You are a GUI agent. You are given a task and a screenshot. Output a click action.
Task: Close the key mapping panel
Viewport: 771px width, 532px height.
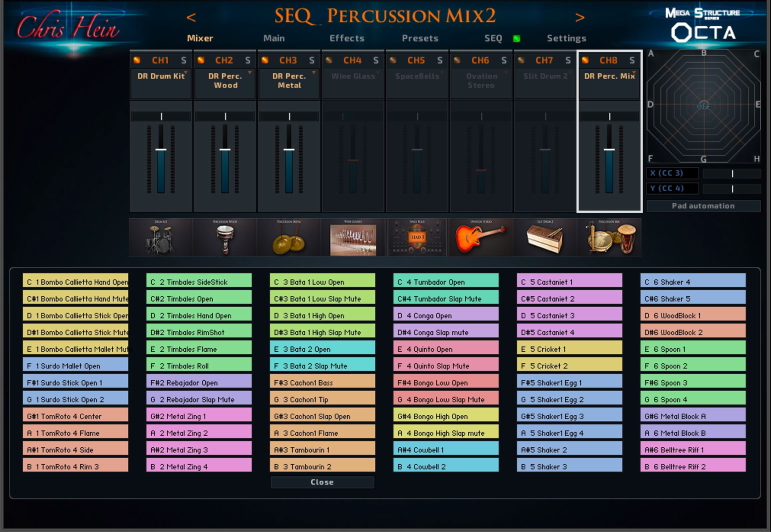pos(322,482)
